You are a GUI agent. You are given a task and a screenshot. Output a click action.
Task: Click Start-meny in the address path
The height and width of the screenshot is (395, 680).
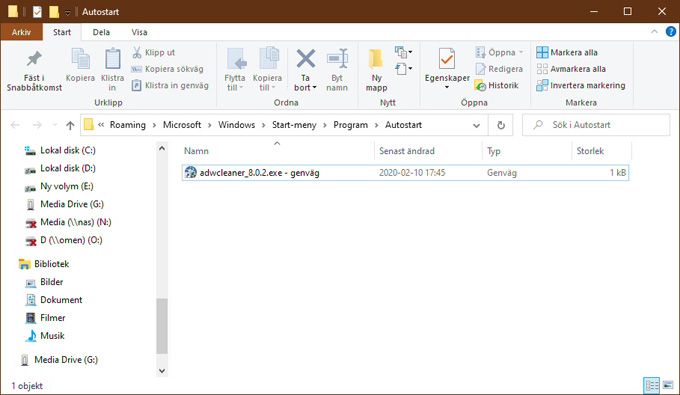click(x=294, y=125)
